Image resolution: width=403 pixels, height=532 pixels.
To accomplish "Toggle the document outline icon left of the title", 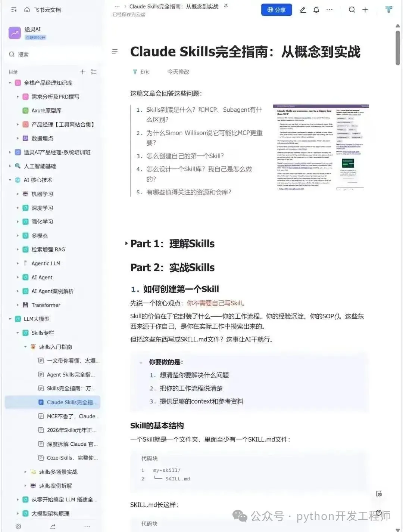I will point(115,52).
